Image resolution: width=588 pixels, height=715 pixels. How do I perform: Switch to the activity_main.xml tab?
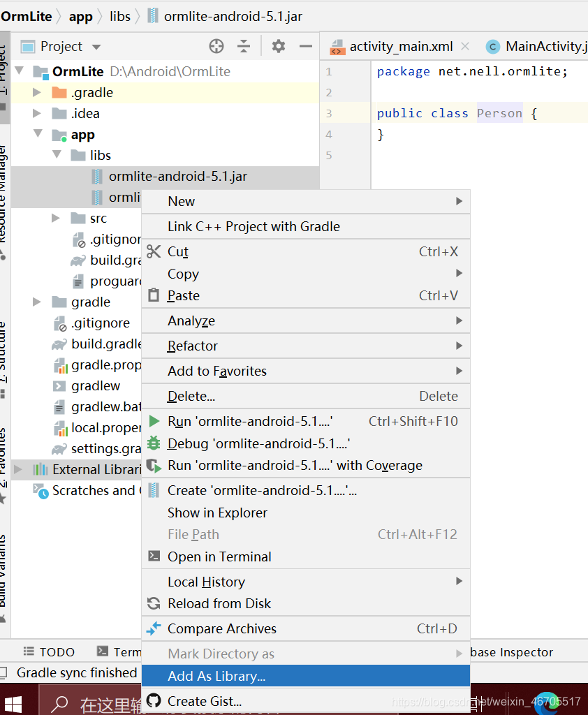[401, 47]
